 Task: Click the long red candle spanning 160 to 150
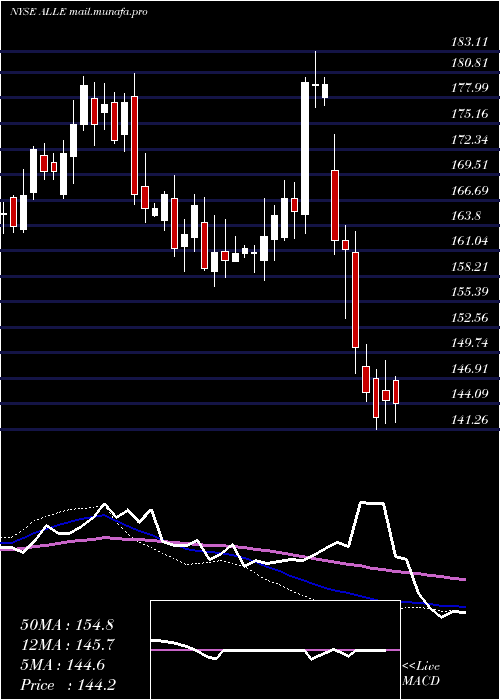pos(355,300)
